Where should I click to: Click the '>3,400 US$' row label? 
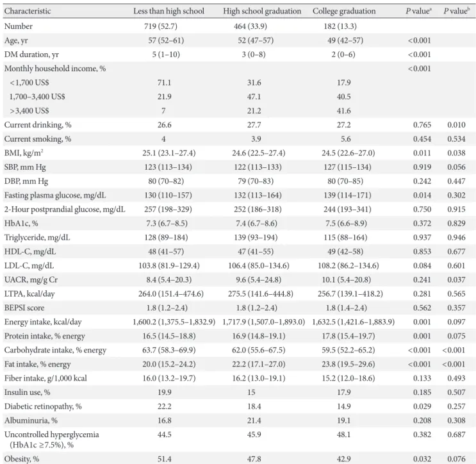click(x=29, y=111)
